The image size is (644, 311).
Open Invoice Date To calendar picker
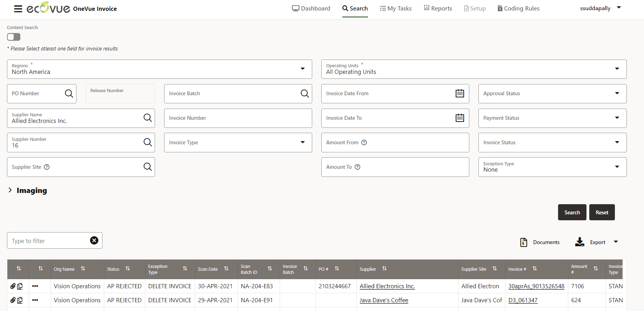click(x=459, y=118)
